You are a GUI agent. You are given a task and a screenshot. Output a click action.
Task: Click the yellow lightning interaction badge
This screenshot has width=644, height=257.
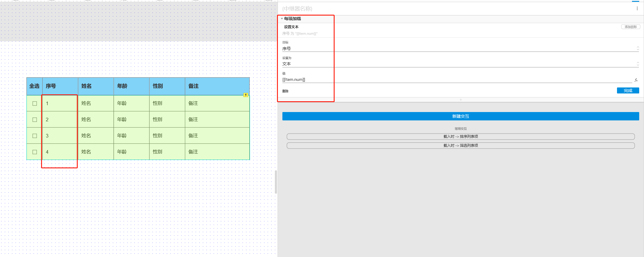(246, 95)
